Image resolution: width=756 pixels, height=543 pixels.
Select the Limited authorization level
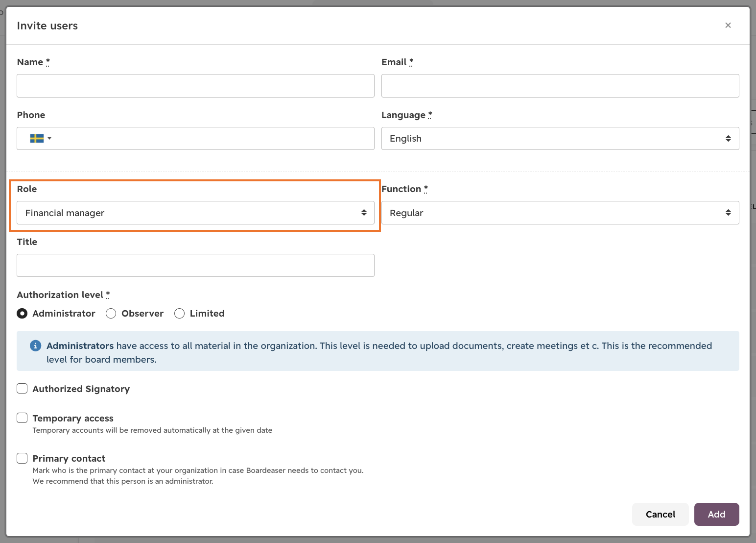[180, 313]
